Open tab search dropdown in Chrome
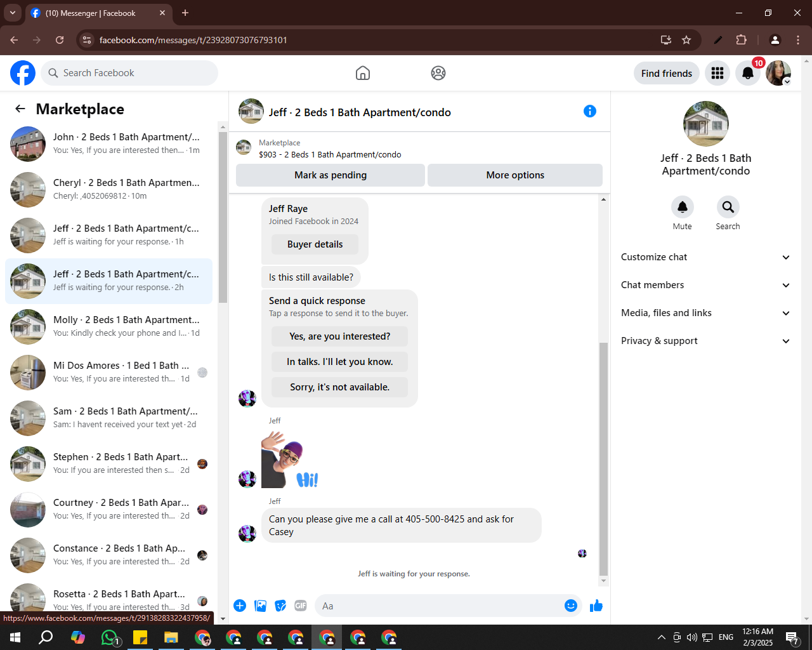The width and height of the screenshot is (812, 650). [x=12, y=13]
